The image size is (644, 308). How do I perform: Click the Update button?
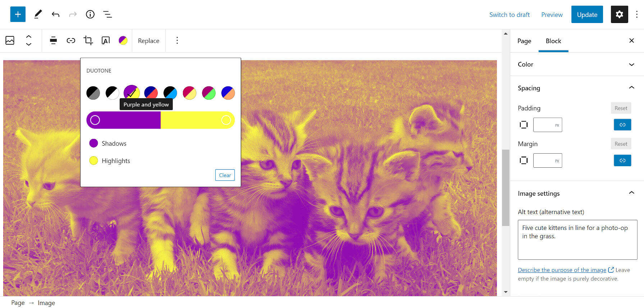587,14
